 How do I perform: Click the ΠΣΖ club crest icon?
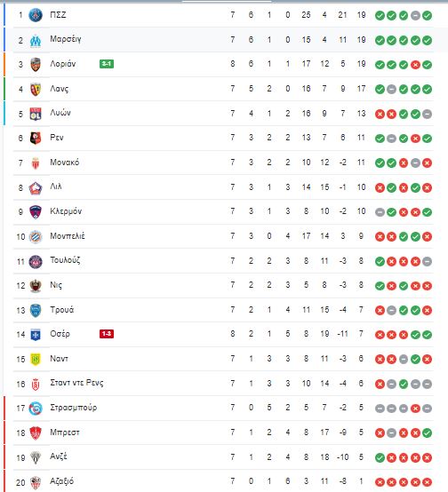click(36, 15)
